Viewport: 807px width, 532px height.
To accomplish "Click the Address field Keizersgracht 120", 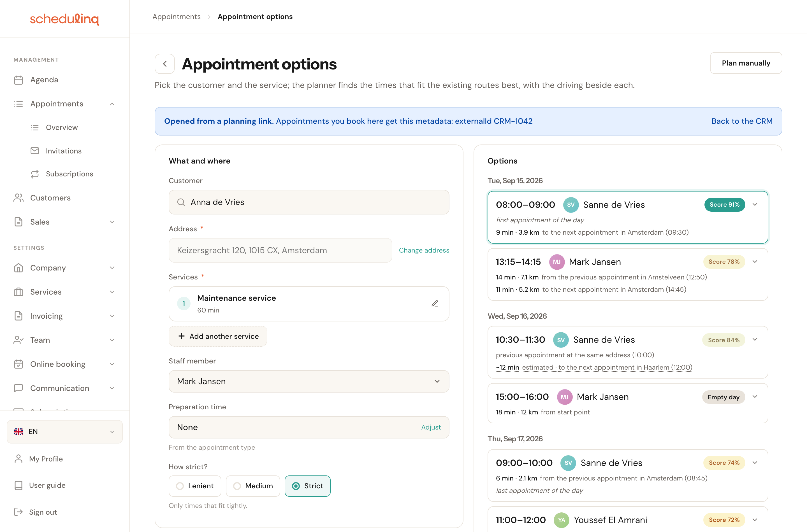I will click(280, 250).
